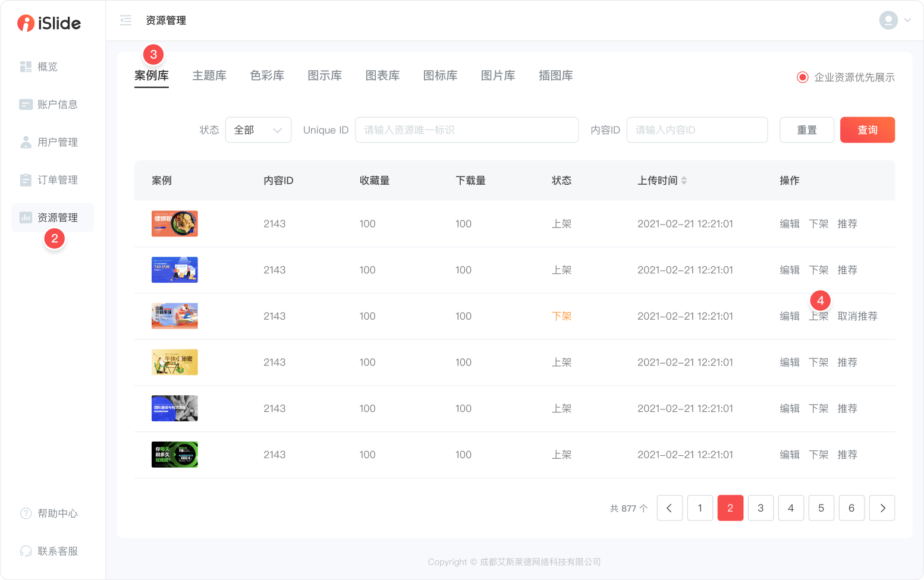Switch to the 主题库 tab
This screenshot has width=924, height=580.
click(x=209, y=75)
